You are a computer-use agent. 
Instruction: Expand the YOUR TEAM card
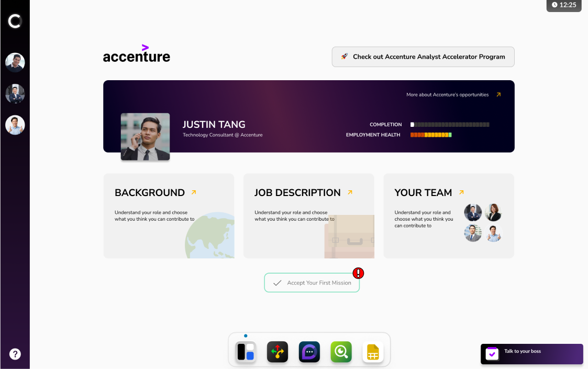tap(461, 192)
